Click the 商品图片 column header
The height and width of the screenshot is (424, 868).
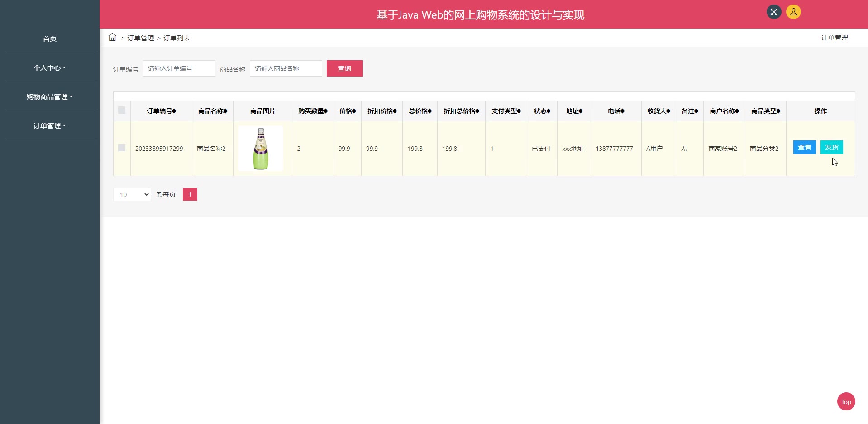(x=262, y=111)
